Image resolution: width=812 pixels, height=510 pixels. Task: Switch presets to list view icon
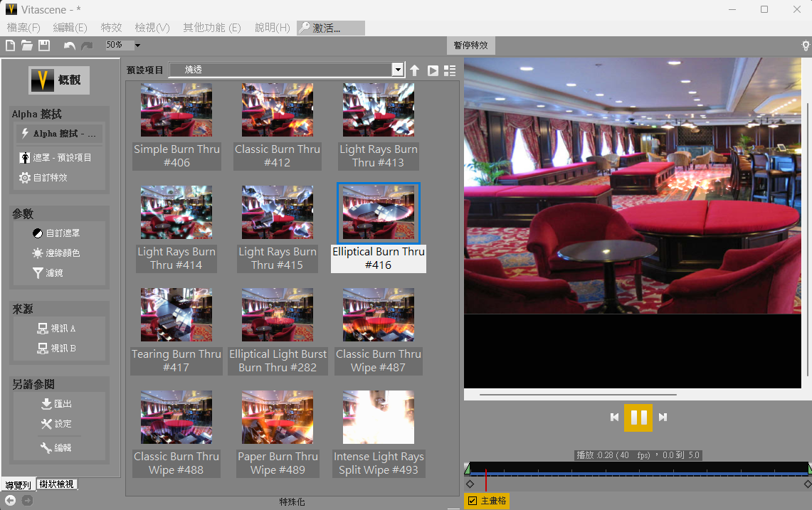tap(450, 70)
